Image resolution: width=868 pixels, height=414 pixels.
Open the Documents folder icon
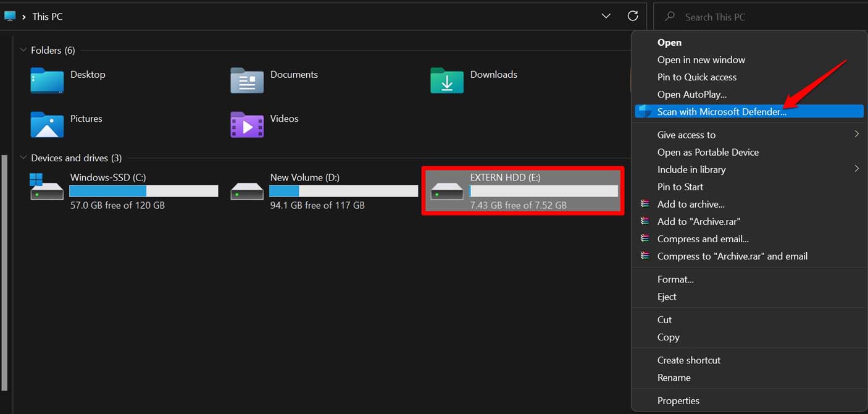click(x=246, y=80)
